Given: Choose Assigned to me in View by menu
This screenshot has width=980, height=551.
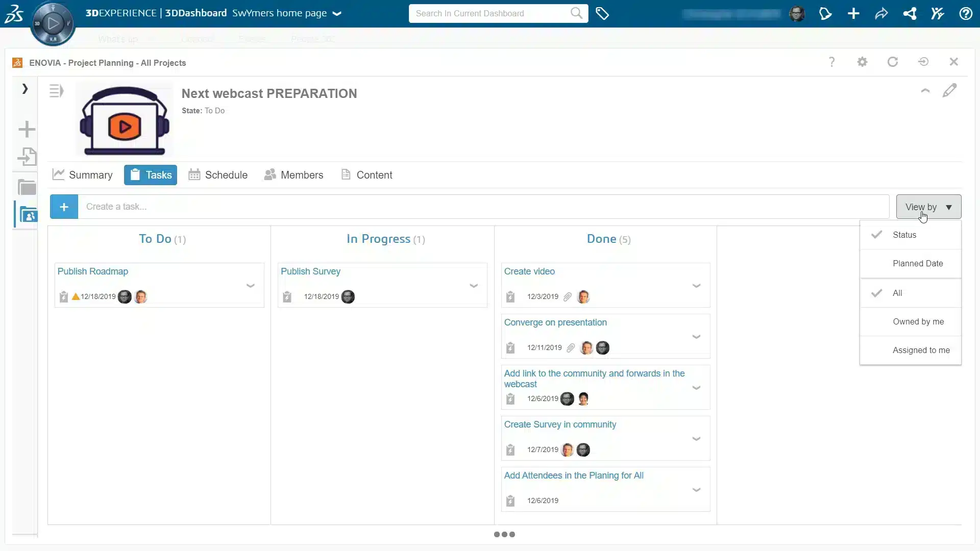Looking at the screenshot, I should [x=920, y=350].
